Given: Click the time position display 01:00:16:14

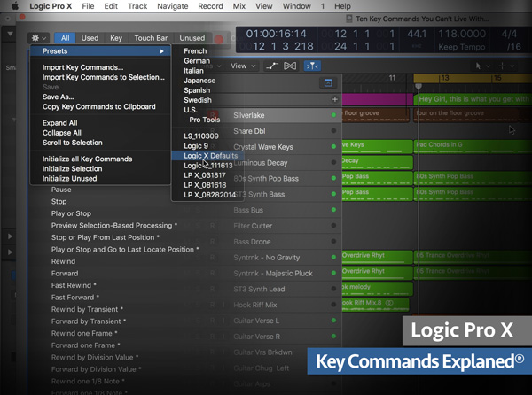Looking at the screenshot, I should tap(276, 34).
